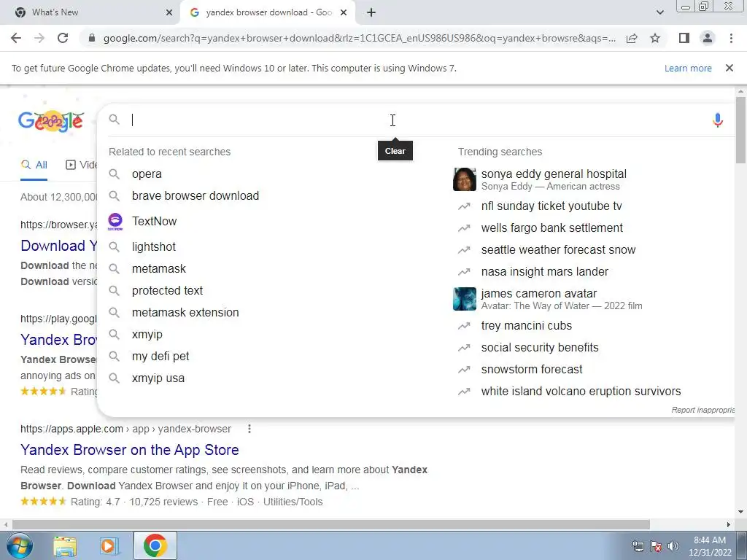The height and width of the screenshot is (560, 747).
Task: Click the Google holiday logo
Action: (x=52, y=122)
